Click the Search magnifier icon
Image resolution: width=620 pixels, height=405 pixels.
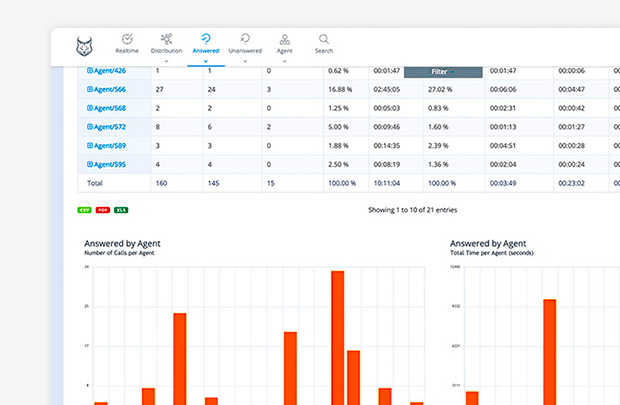click(324, 39)
